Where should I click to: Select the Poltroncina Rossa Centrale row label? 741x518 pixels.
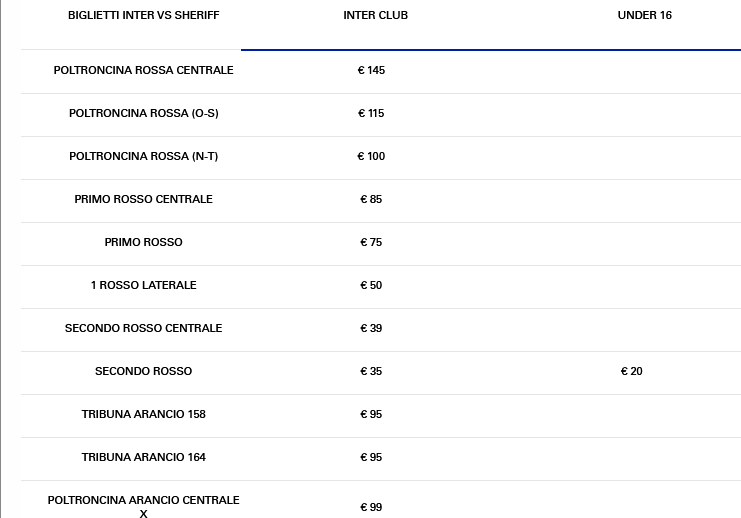click(x=143, y=71)
